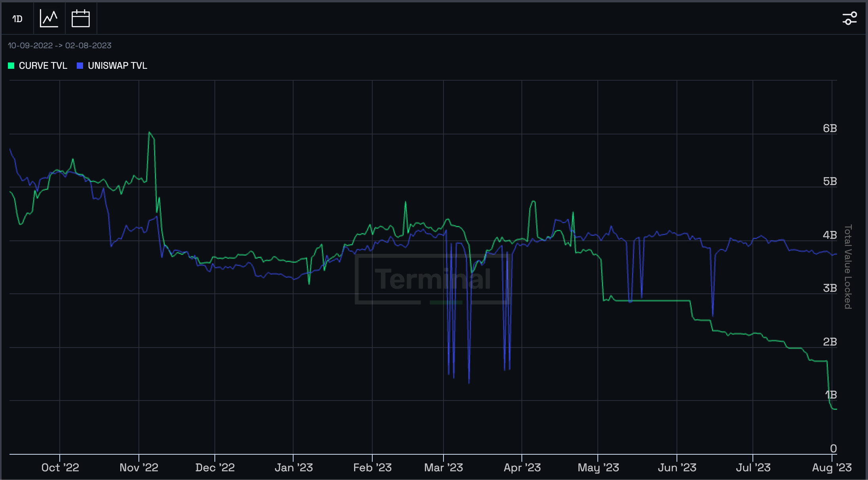Screen dimensions: 868x480
Task: Click the Feb '23 axis label
Action: click(x=372, y=467)
